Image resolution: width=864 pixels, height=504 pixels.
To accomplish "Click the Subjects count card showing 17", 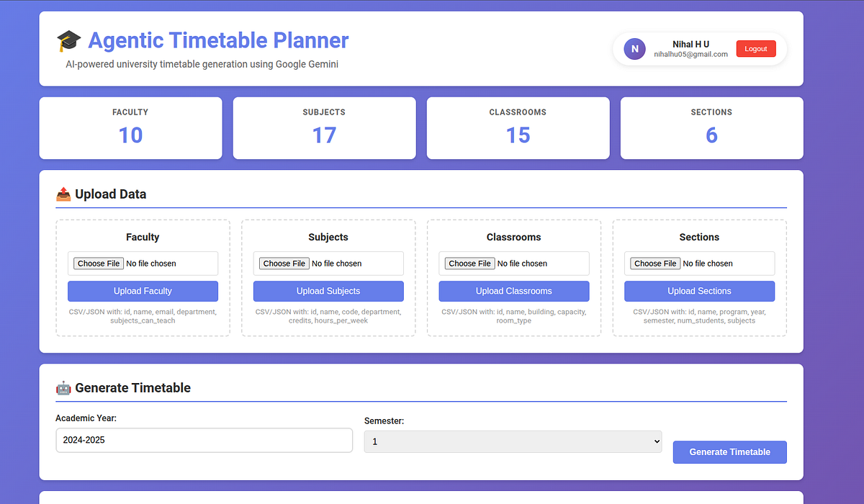I will pos(323,127).
